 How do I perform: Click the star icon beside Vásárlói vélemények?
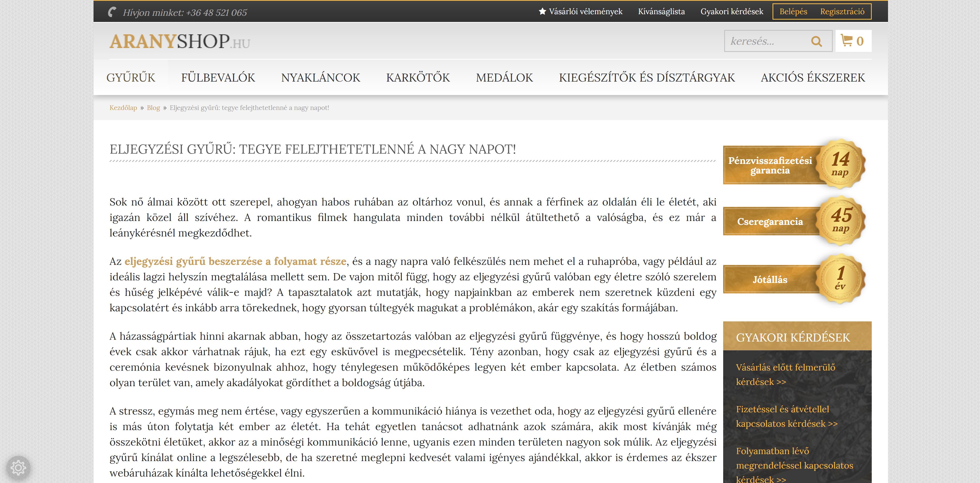click(543, 11)
